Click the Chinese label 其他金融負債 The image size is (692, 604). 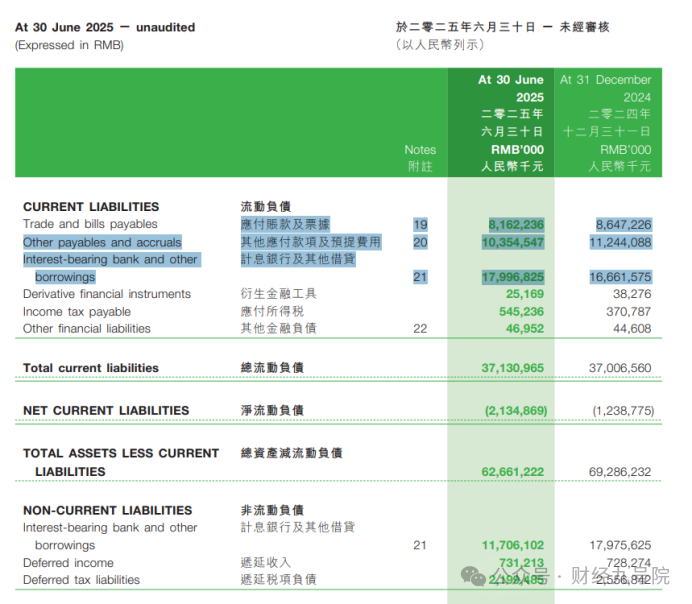[x=278, y=328]
